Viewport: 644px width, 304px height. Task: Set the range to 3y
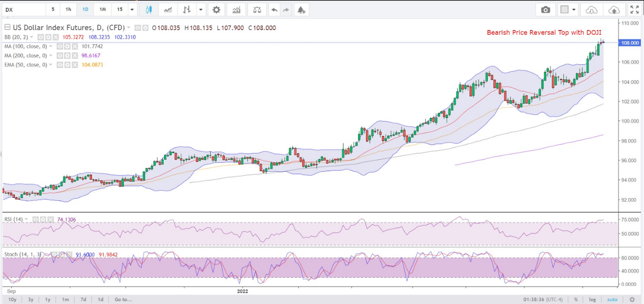coord(31,299)
